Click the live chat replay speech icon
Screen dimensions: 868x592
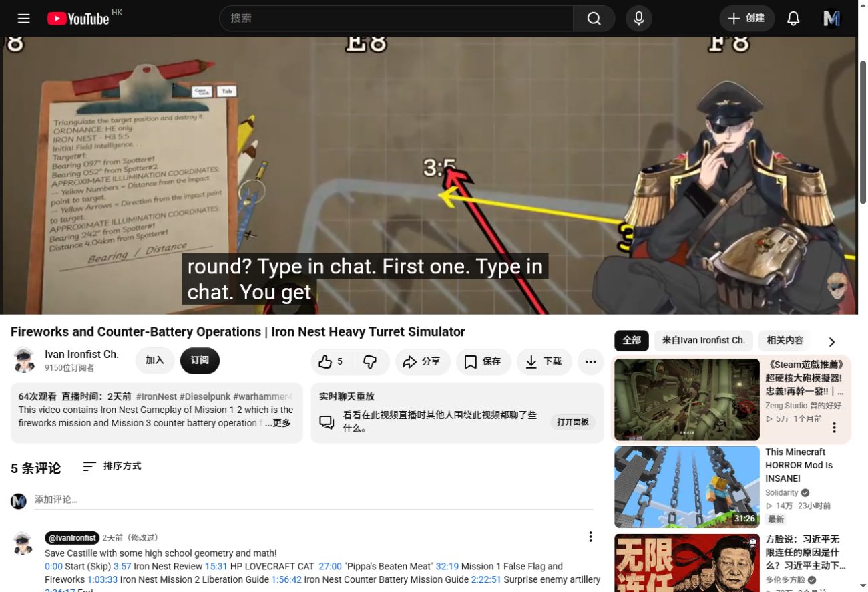tap(327, 422)
